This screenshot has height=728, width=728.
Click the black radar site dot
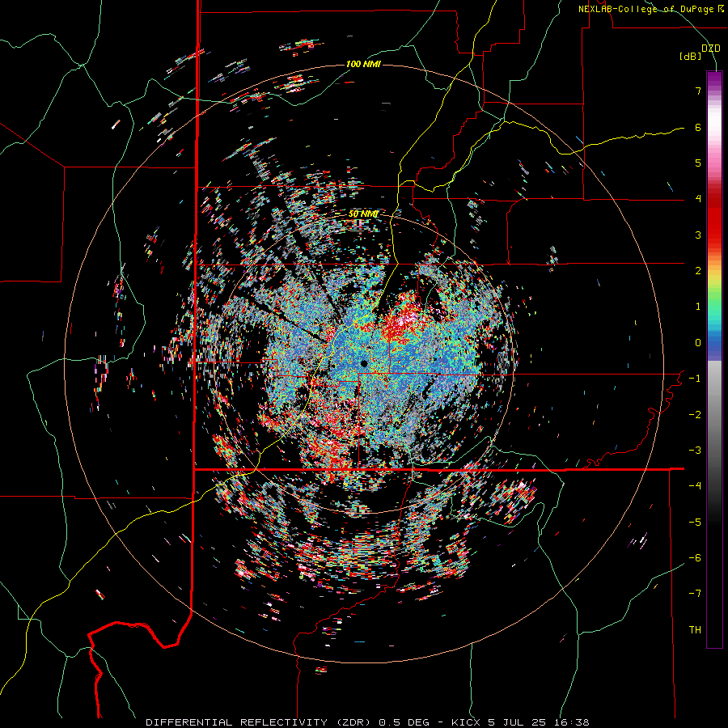(x=364, y=363)
